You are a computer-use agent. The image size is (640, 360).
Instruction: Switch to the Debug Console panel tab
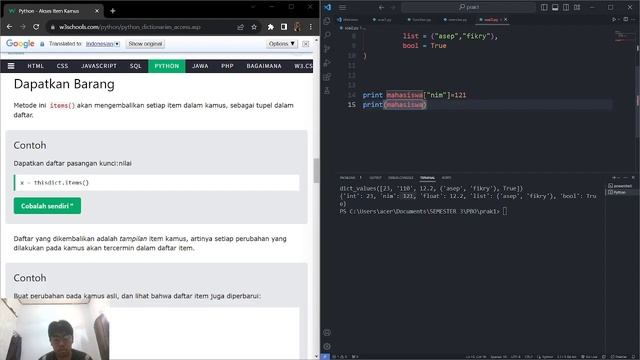[x=401, y=178]
